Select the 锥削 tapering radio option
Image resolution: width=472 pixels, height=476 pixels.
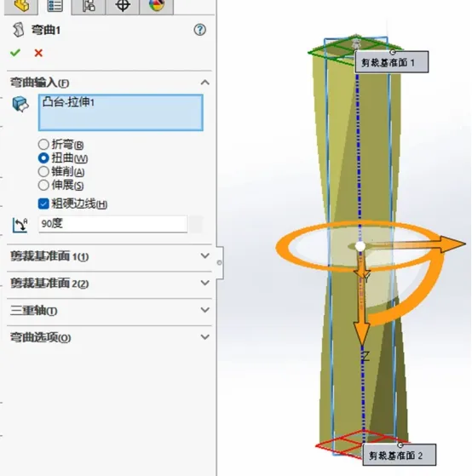(43, 171)
